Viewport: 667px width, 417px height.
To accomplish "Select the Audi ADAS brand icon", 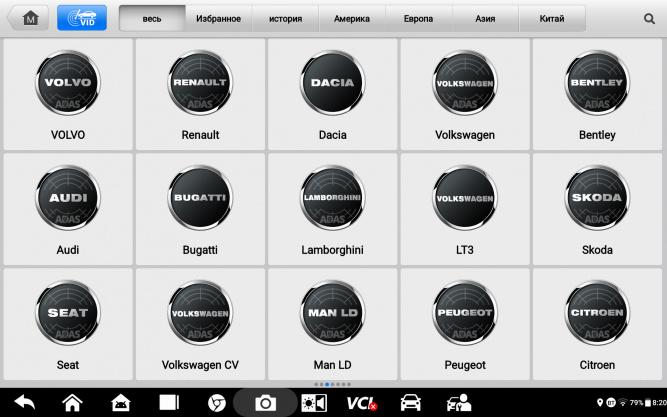I will [68, 198].
